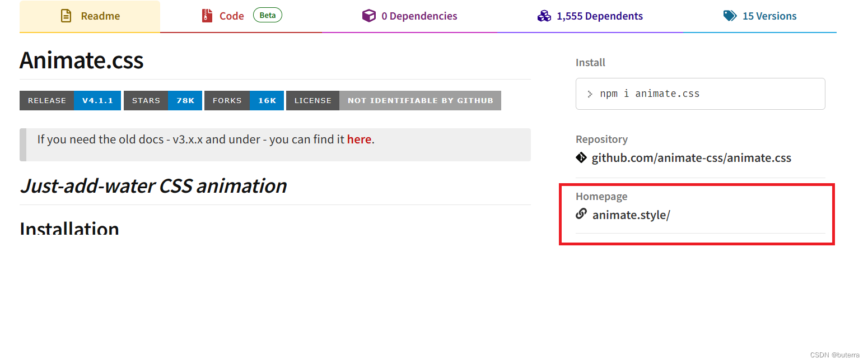Click the License not identifiable badge
The width and height of the screenshot is (868, 363).
pyautogui.click(x=394, y=100)
